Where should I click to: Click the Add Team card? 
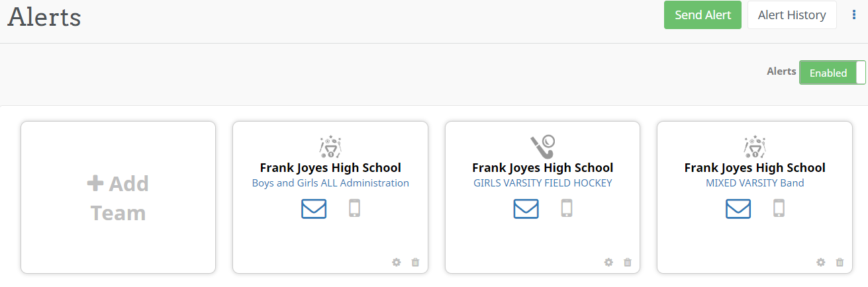click(118, 197)
